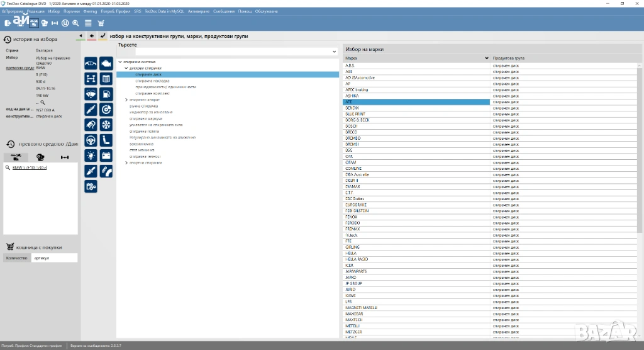
Task: Open the magnifier search toolbar icon
Action: [x=76, y=23]
